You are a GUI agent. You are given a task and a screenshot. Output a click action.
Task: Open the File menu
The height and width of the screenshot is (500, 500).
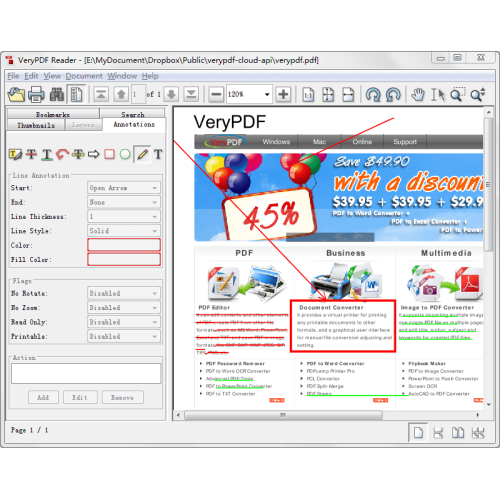[x=13, y=76]
